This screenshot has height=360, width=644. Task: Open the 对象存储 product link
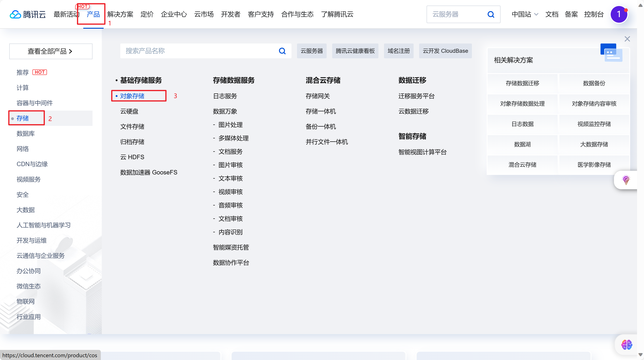tap(132, 96)
